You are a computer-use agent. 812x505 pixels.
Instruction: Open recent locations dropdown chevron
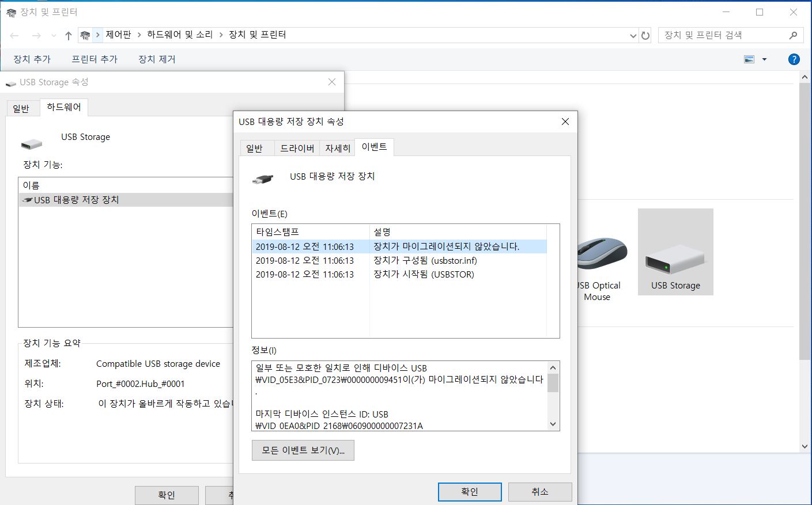tap(54, 36)
